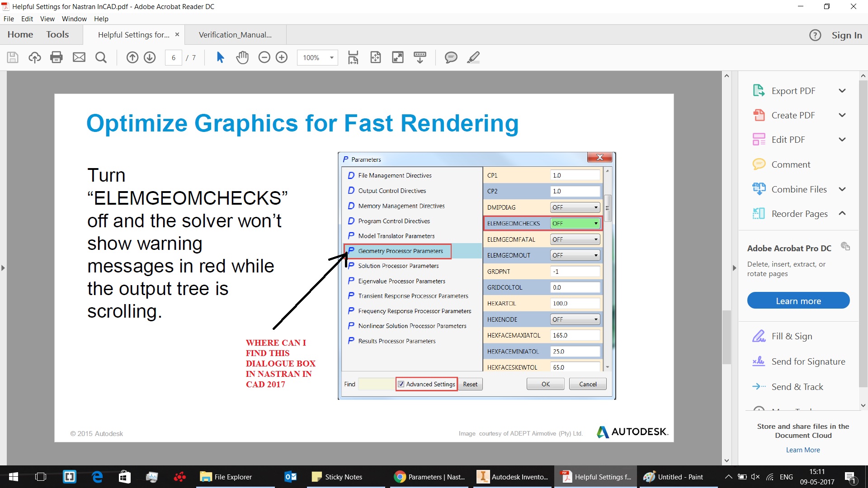Image resolution: width=868 pixels, height=488 pixels.
Task: Zoom in on the page
Action: (x=282, y=57)
